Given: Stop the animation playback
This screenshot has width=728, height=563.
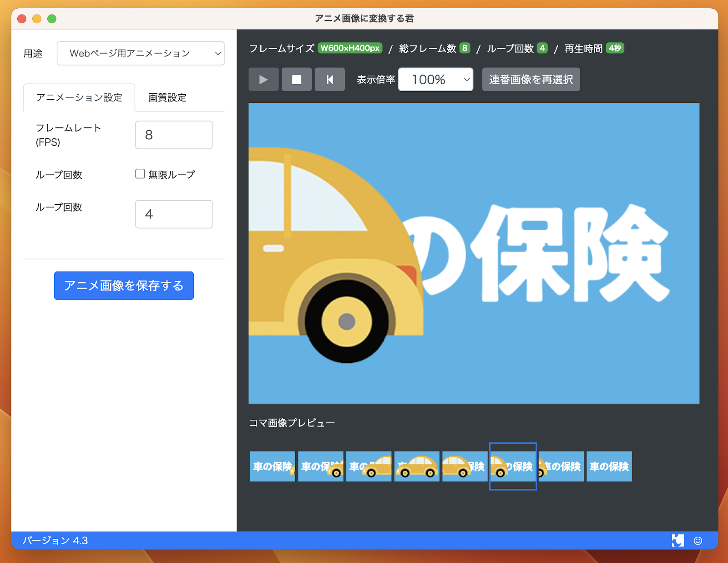Looking at the screenshot, I should [296, 80].
